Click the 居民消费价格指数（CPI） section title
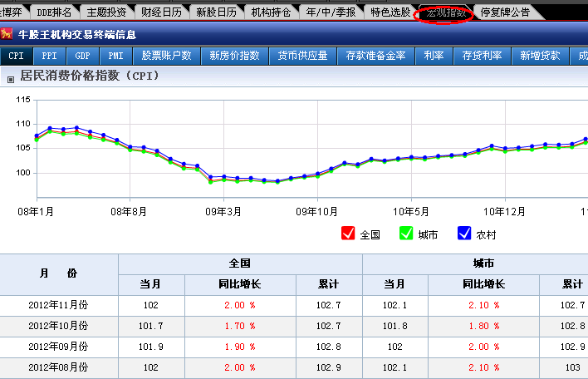Viewport: 588px width, 379px height. 90,76
